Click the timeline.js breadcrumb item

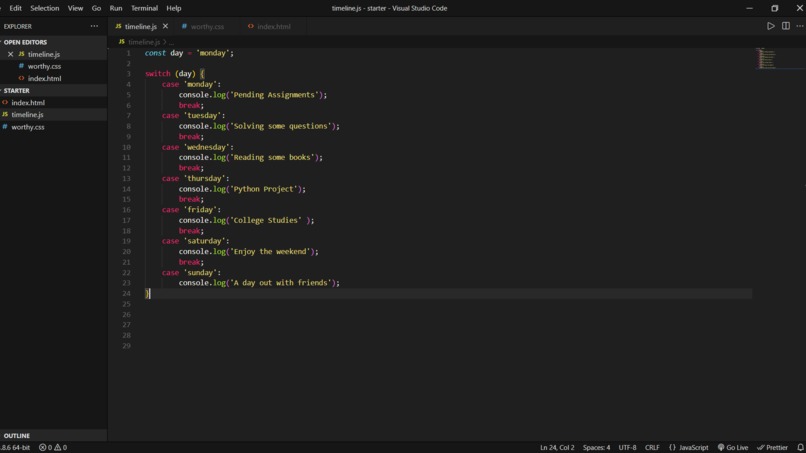[144, 42]
